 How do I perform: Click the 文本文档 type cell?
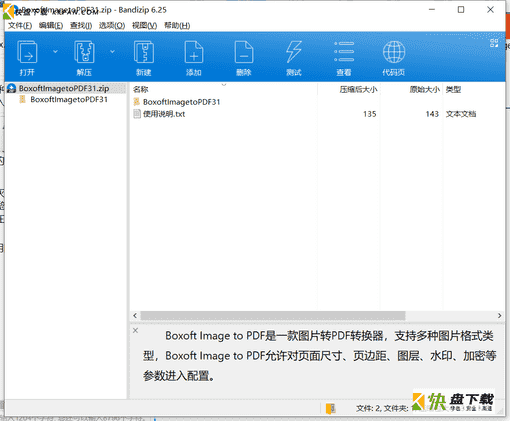[461, 114]
